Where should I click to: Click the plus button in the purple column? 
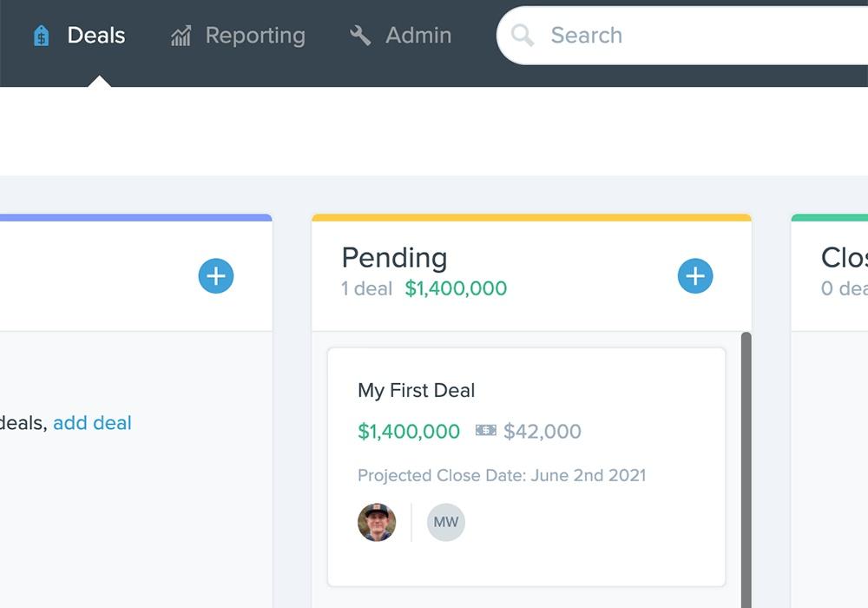pos(216,275)
